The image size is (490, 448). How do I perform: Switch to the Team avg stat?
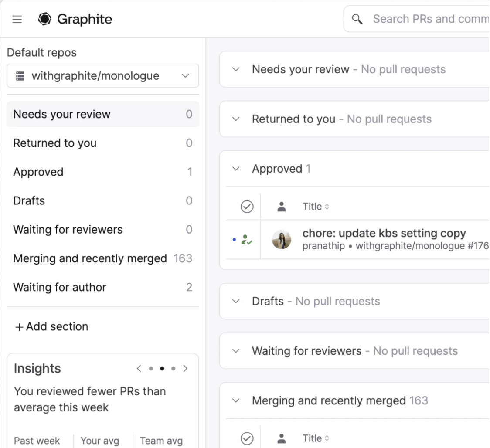[x=161, y=441]
